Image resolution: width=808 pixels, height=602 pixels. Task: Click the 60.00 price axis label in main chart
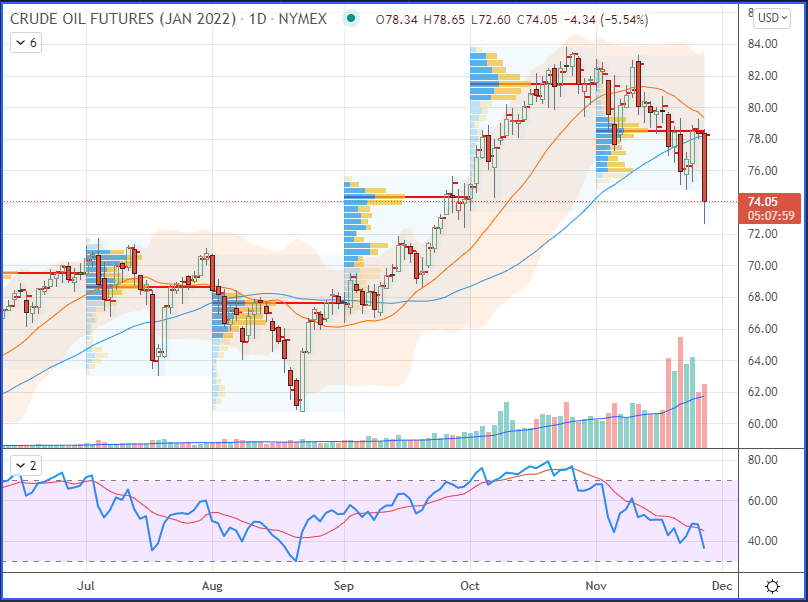763,424
